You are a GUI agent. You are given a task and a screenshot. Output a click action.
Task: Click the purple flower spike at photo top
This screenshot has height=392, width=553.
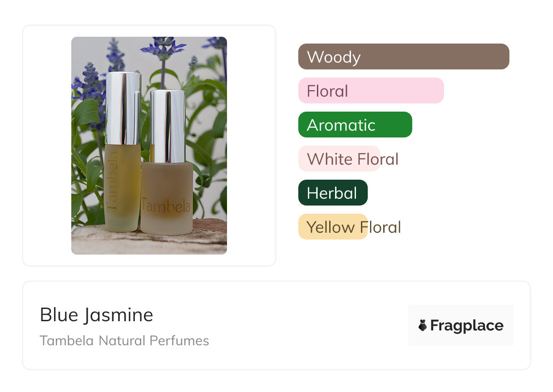(x=163, y=48)
